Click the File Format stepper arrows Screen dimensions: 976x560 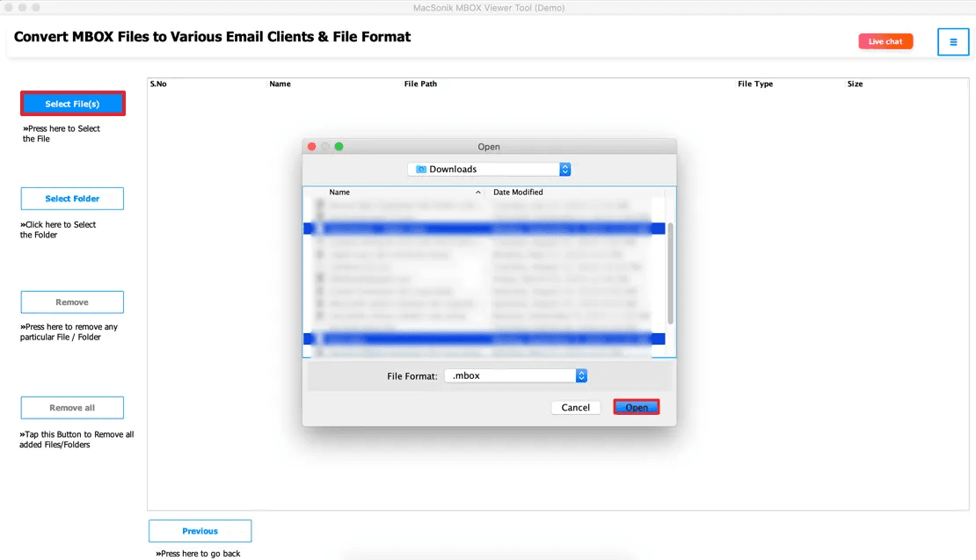click(x=580, y=375)
